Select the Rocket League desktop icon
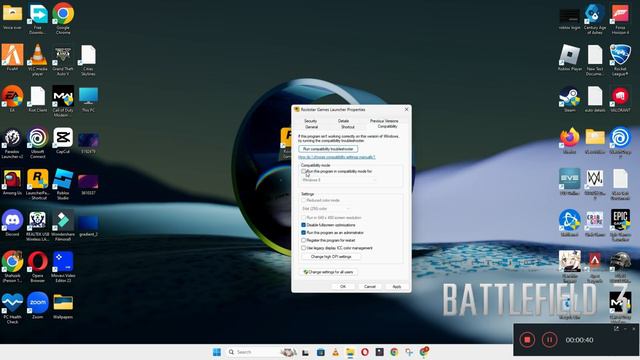This screenshot has width=640, height=360. (620, 60)
